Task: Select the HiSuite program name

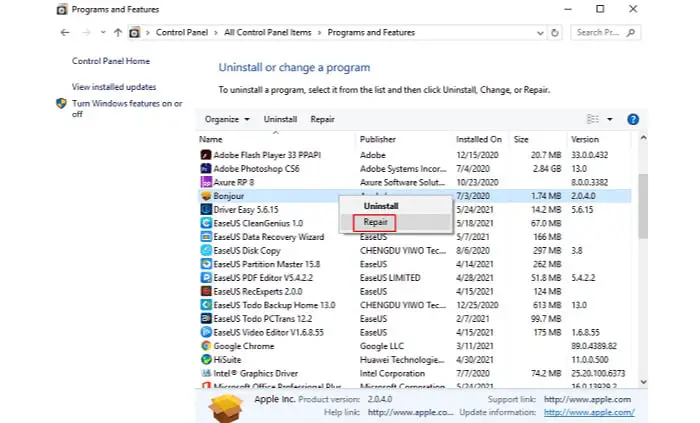Action: [x=227, y=360]
